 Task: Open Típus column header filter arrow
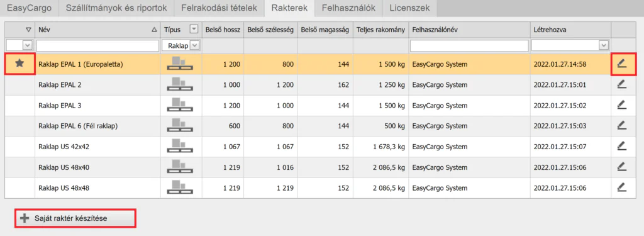194,29
